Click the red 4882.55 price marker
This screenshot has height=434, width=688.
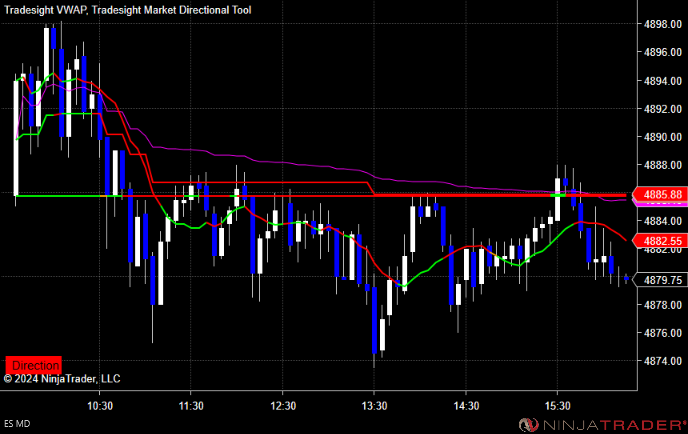coord(660,241)
